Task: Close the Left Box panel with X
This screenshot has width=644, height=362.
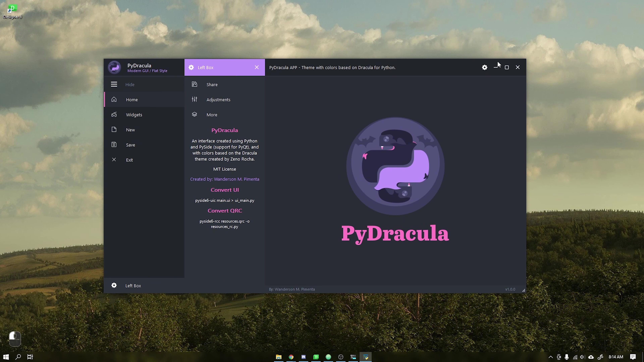Action: (x=257, y=67)
